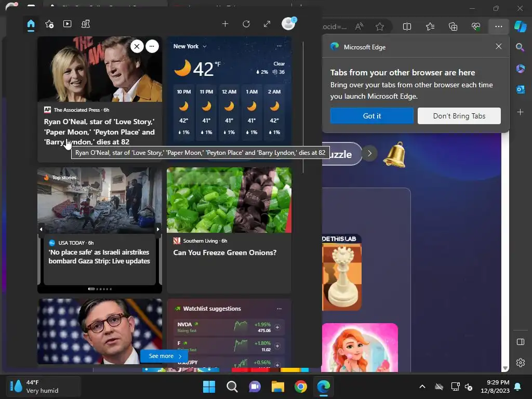This screenshot has width=532, height=399.
Task: Open Edge Favorites list icon
Action: click(430, 26)
